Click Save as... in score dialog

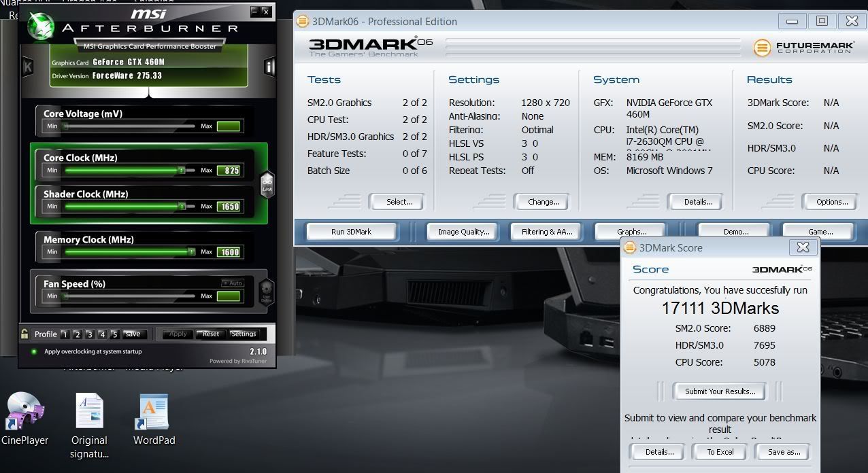click(x=784, y=452)
